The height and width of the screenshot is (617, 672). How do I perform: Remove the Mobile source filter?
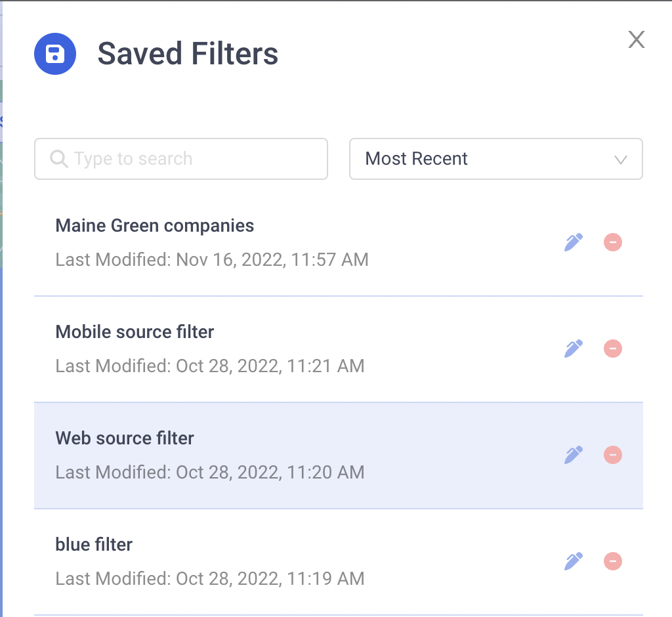click(x=613, y=349)
